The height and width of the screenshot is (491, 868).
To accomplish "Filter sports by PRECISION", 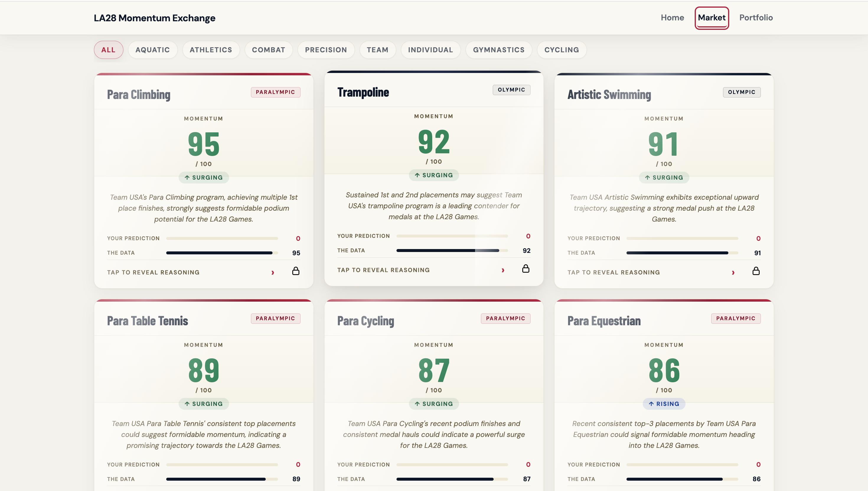I will coord(326,50).
